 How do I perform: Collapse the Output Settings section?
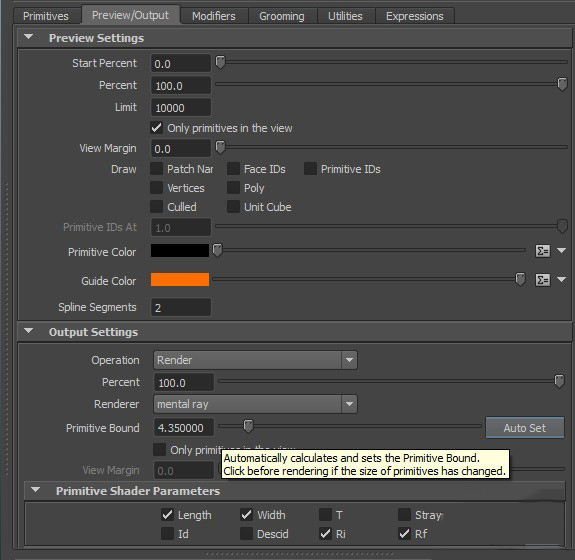(29, 331)
